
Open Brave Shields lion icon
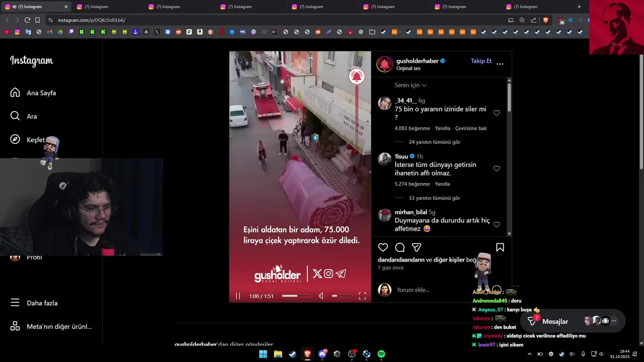545,20
